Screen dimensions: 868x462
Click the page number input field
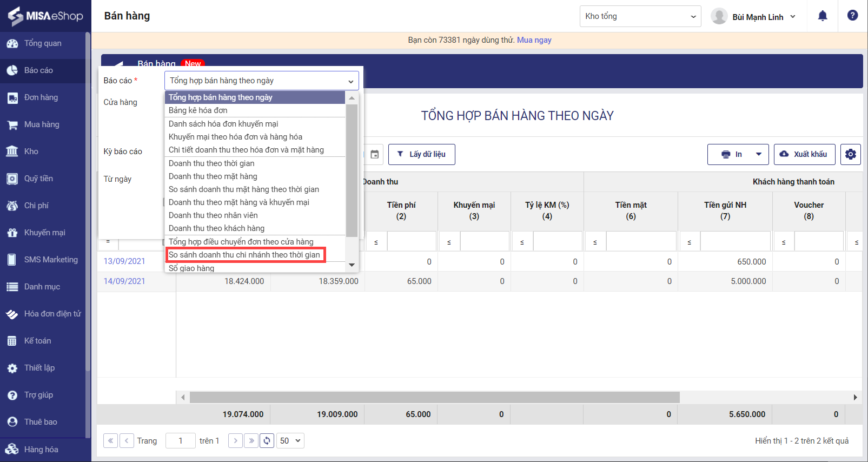(180, 440)
